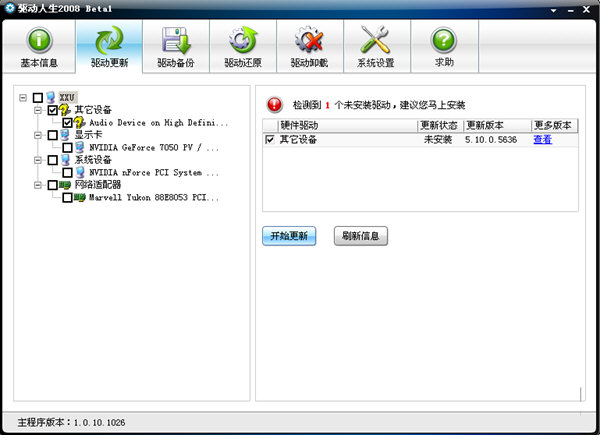
Task: Click the 开始更新 button
Action: [289, 236]
